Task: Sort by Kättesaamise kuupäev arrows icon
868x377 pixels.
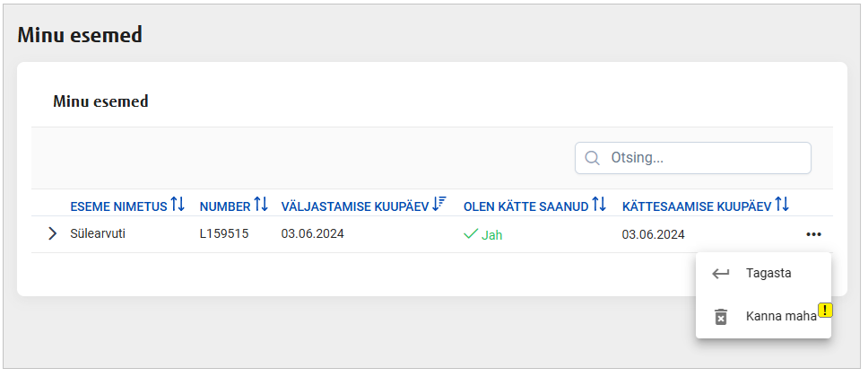Action: [x=782, y=206]
